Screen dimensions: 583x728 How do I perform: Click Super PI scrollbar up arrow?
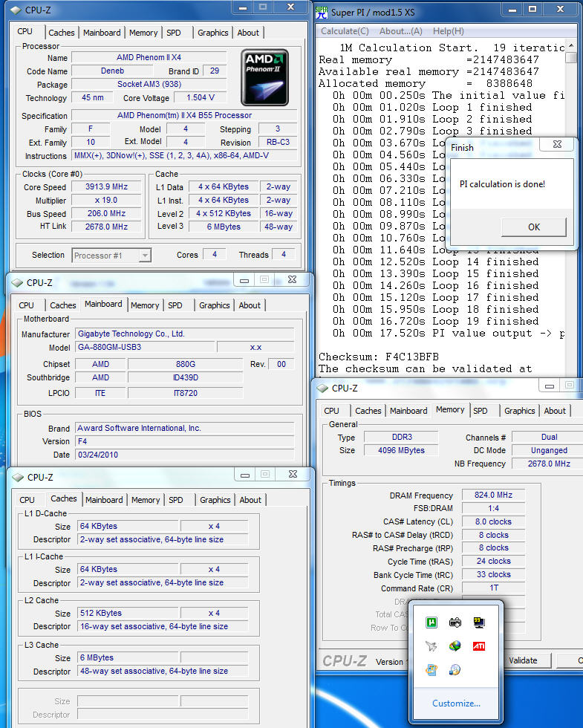571,46
